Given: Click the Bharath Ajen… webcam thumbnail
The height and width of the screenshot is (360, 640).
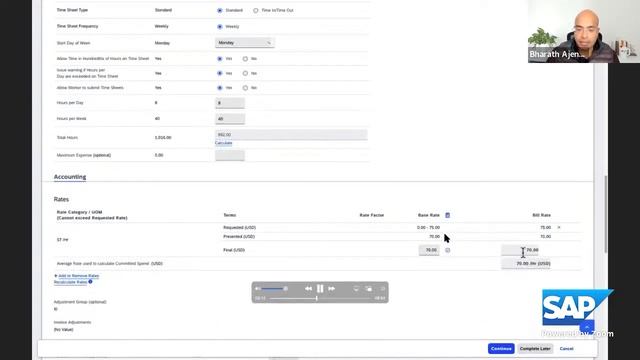Looking at the screenshot, I should tap(584, 31).
